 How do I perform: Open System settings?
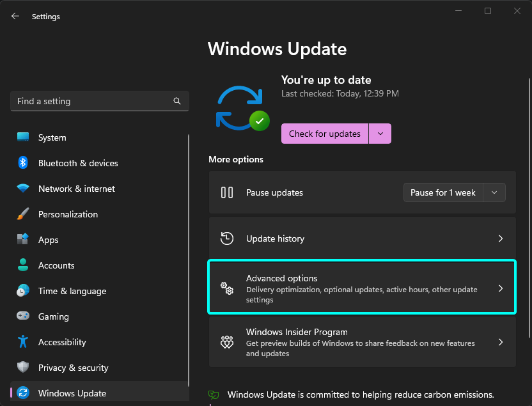pyautogui.click(x=99, y=137)
